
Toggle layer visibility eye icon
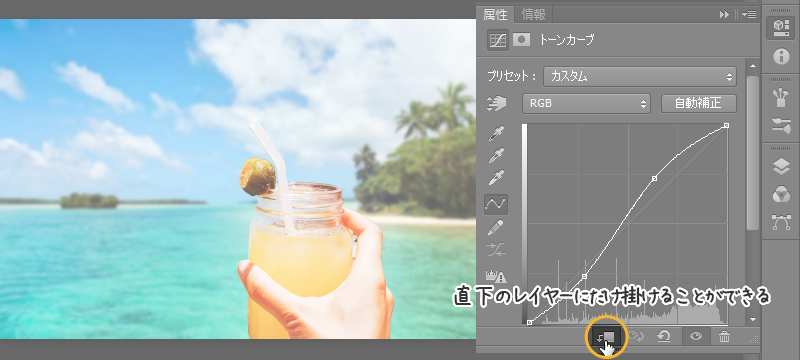click(x=696, y=336)
